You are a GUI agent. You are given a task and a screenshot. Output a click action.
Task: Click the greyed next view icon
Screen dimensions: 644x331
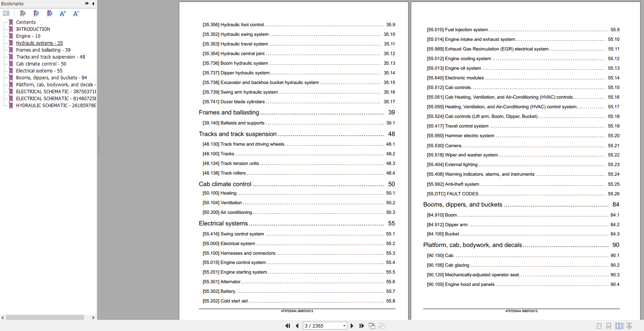coord(382,326)
